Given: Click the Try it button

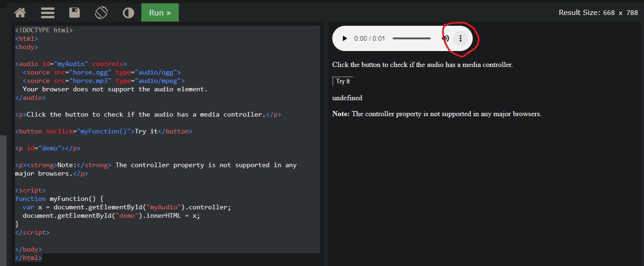Looking at the screenshot, I should click(x=343, y=81).
